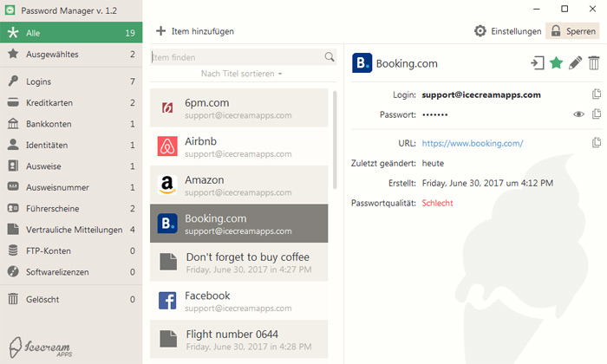Click the Gelöscht trash icon in sidebar

[x=13, y=299]
